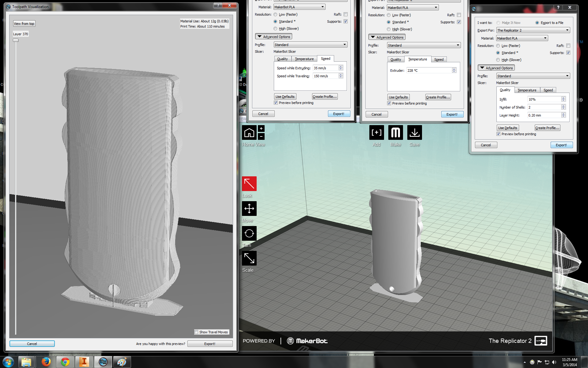Open the Windows Start menu

click(x=8, y=362)
